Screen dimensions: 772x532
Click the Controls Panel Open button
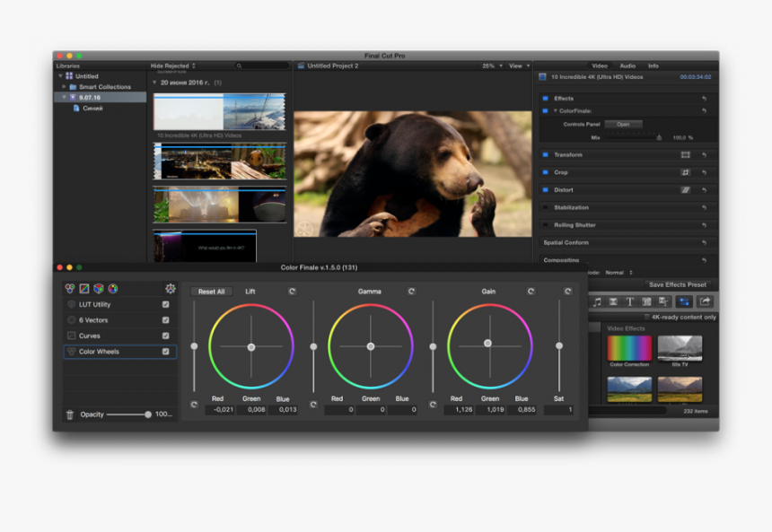[623, 125]
